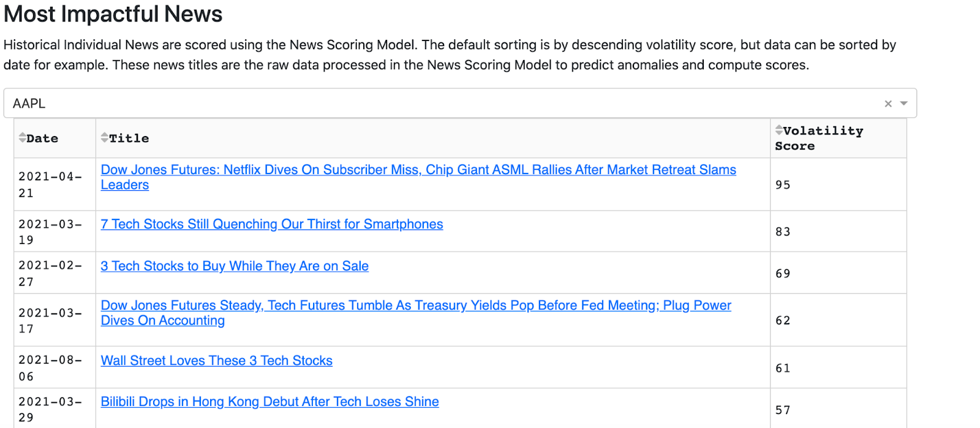The height and width of the screenshot is (428, 980).
Task: Click the Title column sort icon
Action: click(105, 137)
